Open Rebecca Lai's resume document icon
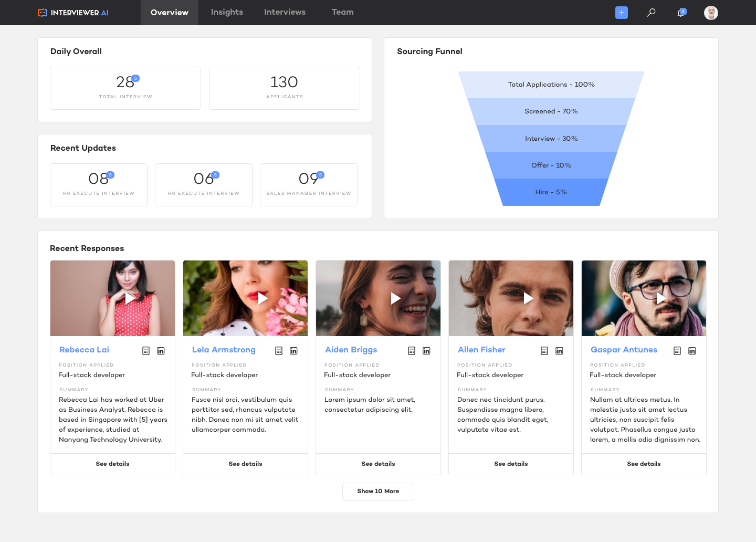Viewport: 756px width, 542px height. coord(146,351)
